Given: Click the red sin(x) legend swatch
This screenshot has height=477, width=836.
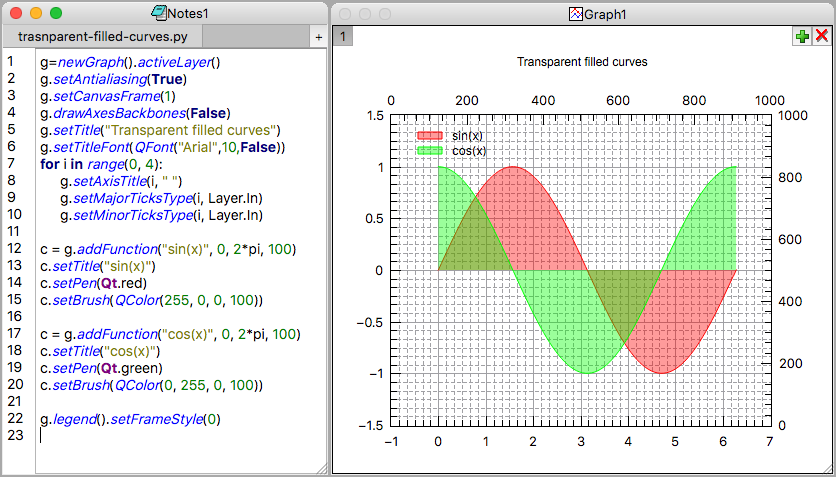Looking at the screenshot, I should (429, 135).
